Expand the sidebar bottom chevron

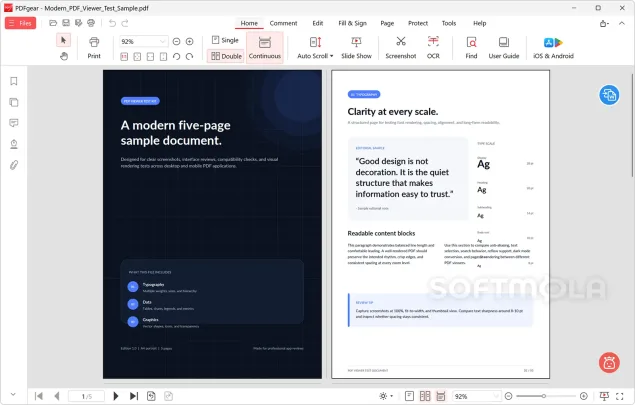(13, 394)
